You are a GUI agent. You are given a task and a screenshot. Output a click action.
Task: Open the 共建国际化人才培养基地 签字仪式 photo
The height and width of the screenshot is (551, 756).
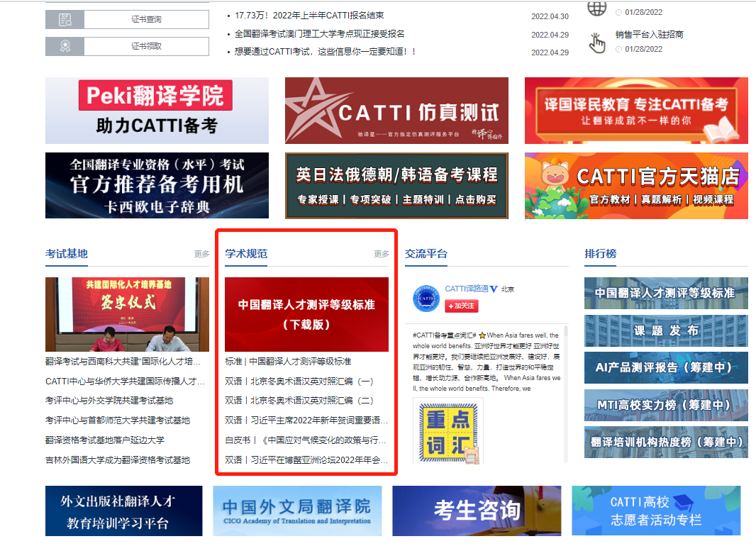(x=127, y=314)
